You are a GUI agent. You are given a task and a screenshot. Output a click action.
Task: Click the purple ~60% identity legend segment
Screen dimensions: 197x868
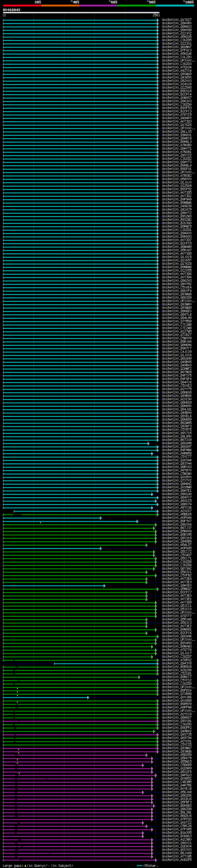coord(99,6)
